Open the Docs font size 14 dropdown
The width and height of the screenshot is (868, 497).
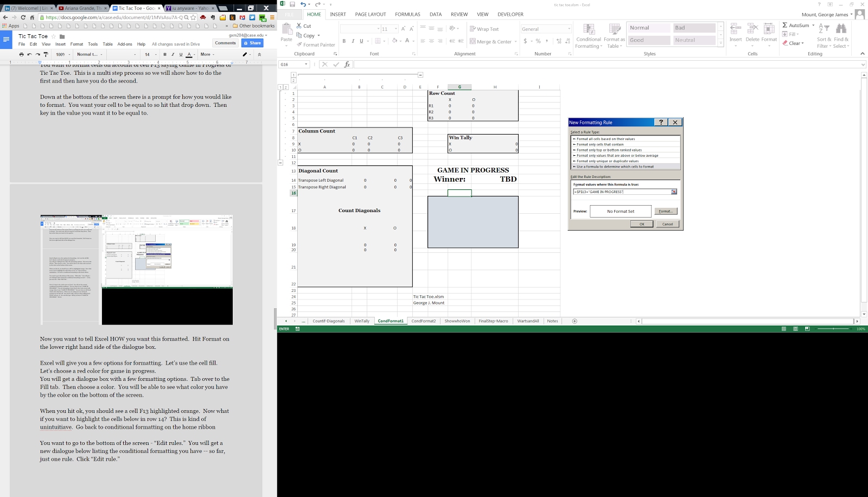pos(150,54)
